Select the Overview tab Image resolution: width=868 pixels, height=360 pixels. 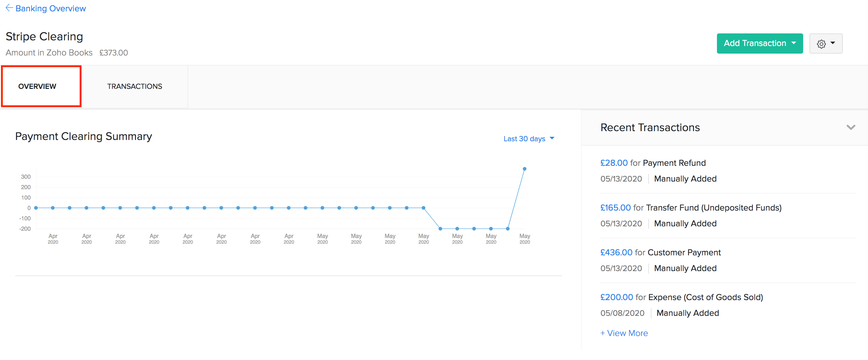[37, 86]
